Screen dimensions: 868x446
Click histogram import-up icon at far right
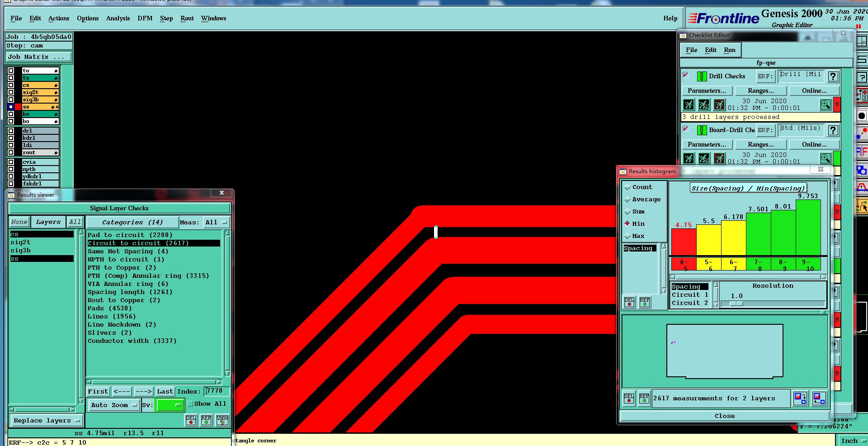click(819, 398)
